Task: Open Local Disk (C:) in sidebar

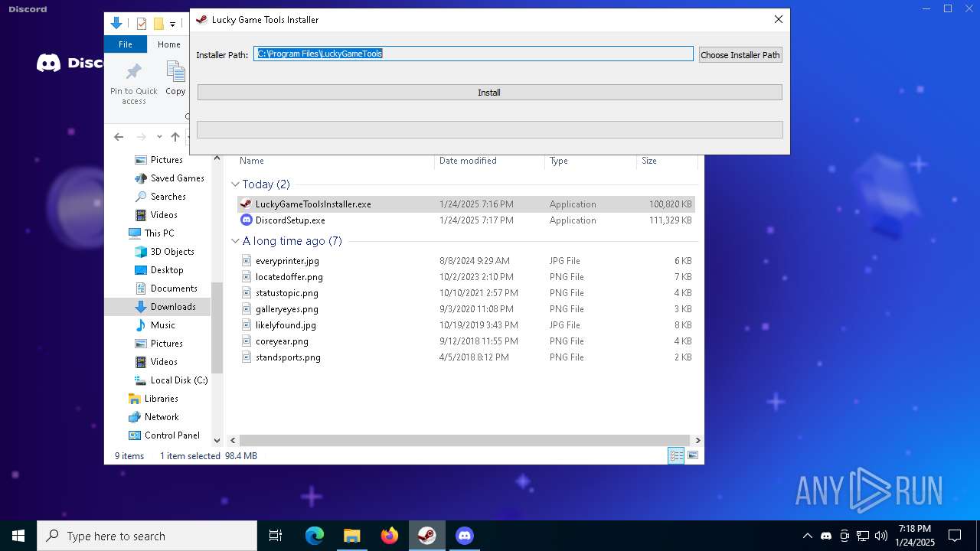Action: pyautogui.click(x=178, y=380)
